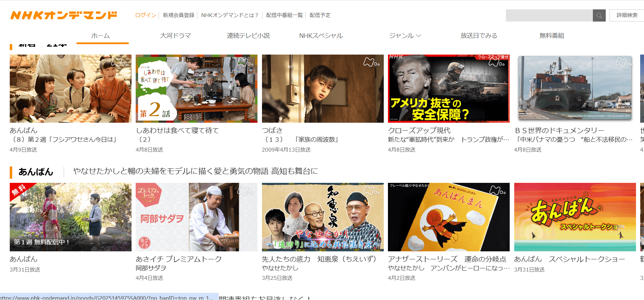Open 第1週 無料配信中 thumbnail

tap(71, 217)
